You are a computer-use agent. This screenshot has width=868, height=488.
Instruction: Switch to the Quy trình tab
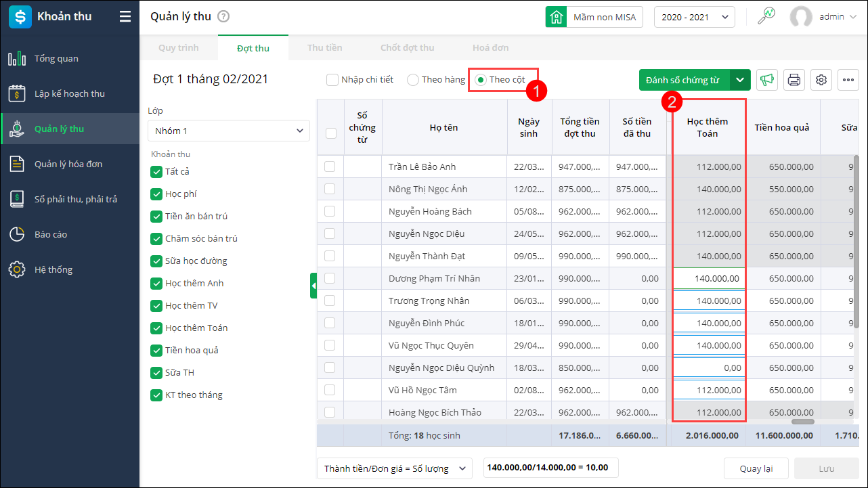[x=179, y=48]
